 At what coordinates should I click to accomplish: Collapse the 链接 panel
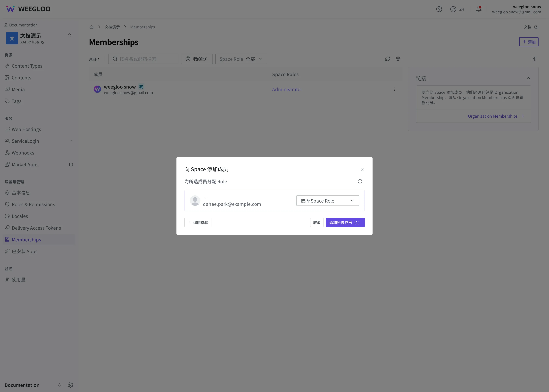point(528,78)
